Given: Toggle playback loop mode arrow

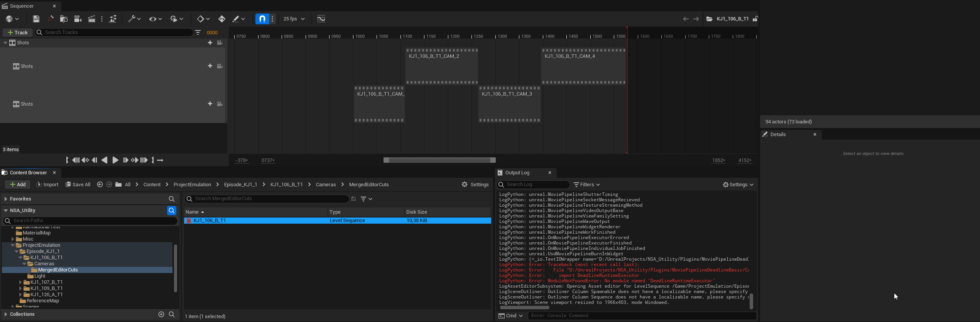Looking at the screenshot, I should (x=161, y=160).
